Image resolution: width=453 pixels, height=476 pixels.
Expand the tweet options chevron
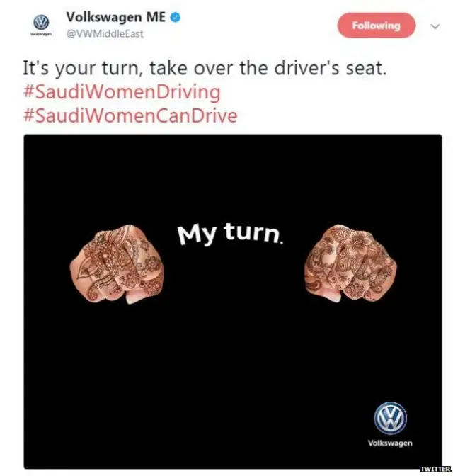pos(435,26)
